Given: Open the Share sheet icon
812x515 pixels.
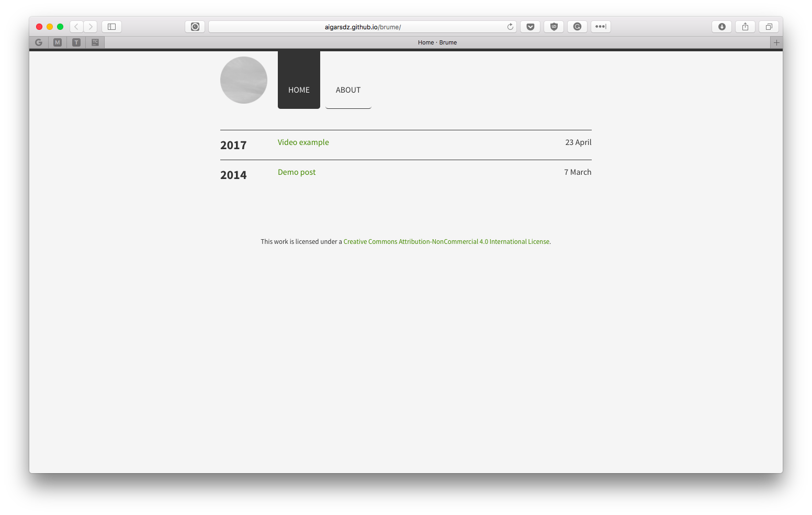Looking at the screenshot, I should pos(745,27).
